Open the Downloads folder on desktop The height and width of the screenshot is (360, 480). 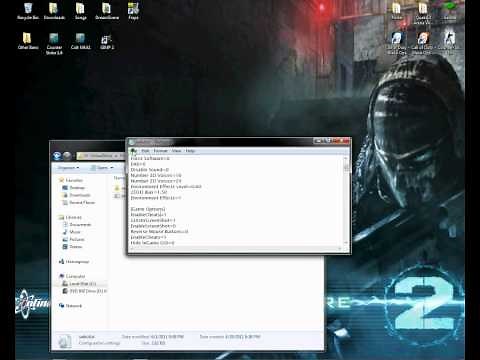54,11
